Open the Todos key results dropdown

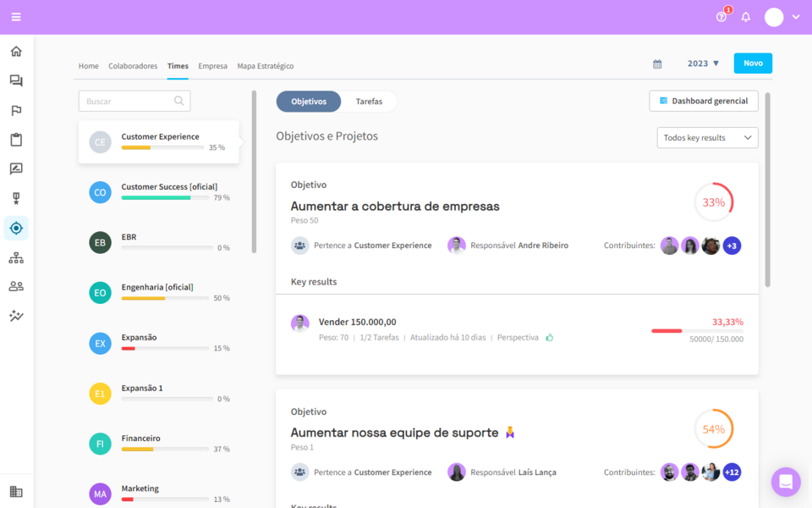point(707,138)
